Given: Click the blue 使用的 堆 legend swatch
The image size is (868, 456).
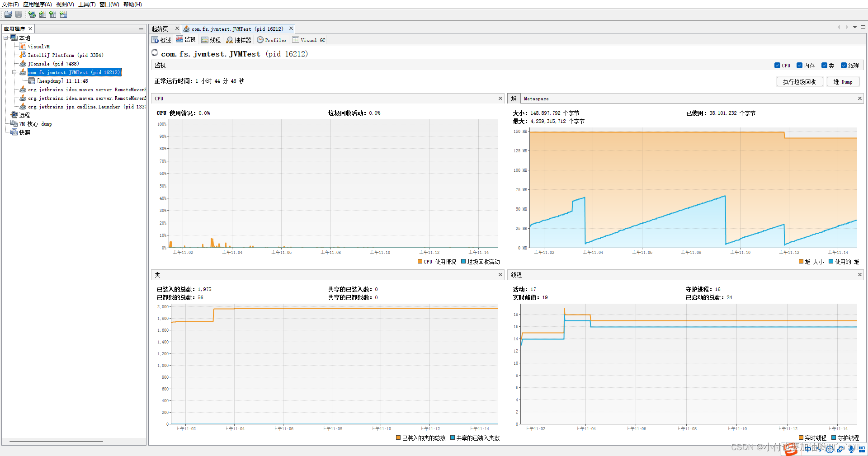Looking at the screenshot, I should 831,261.
